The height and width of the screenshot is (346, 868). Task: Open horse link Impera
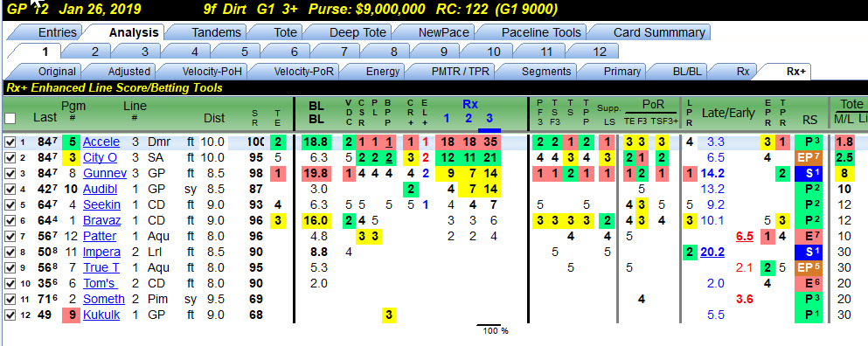(101, 253)
